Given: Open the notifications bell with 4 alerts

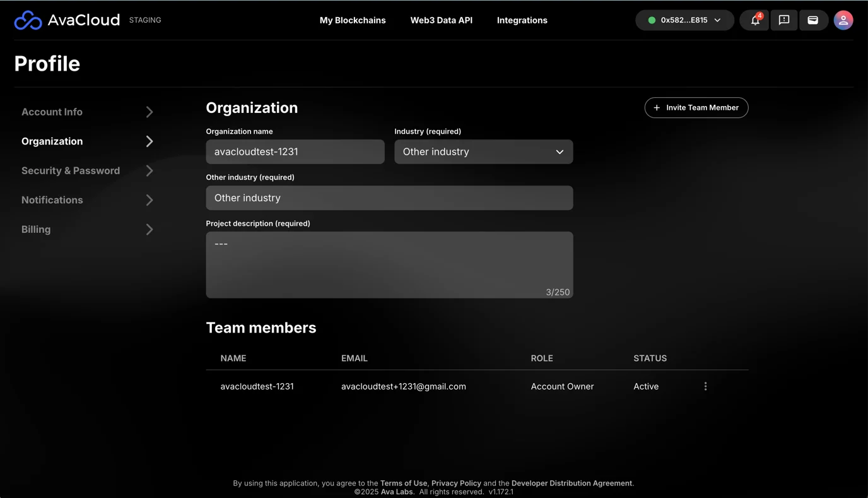Looking at the screenshot, I should (754, 20).
